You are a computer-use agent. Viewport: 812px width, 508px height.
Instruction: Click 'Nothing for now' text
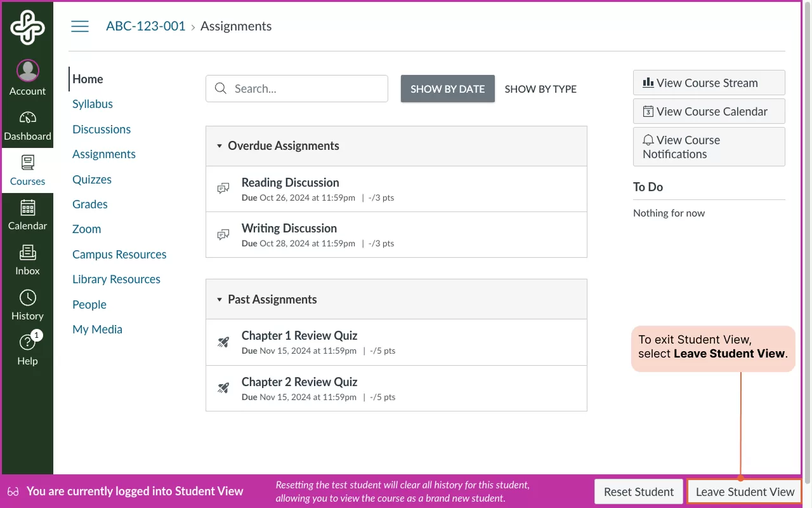669,213
